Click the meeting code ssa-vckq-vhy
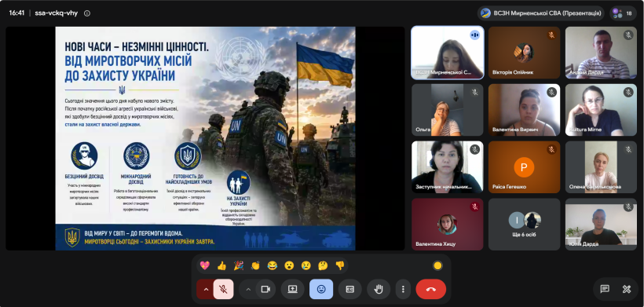This screenshot has height=307, width=644. coord(57,13)
